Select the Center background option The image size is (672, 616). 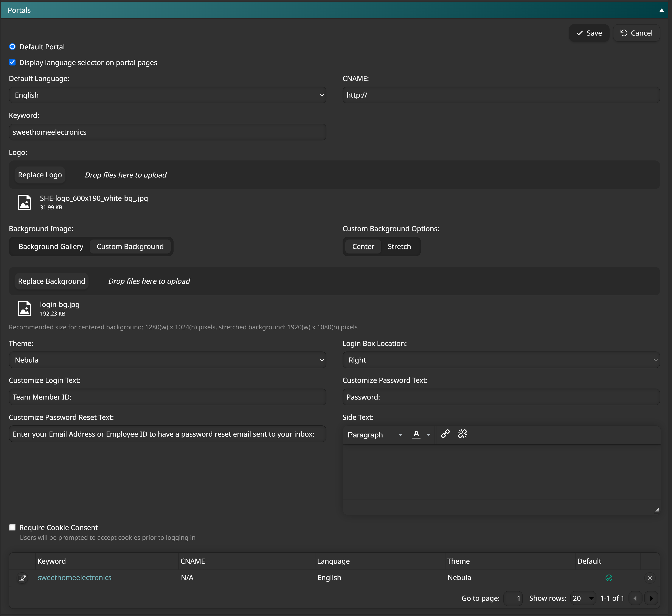pyautogui.click(x=363, y=246)
